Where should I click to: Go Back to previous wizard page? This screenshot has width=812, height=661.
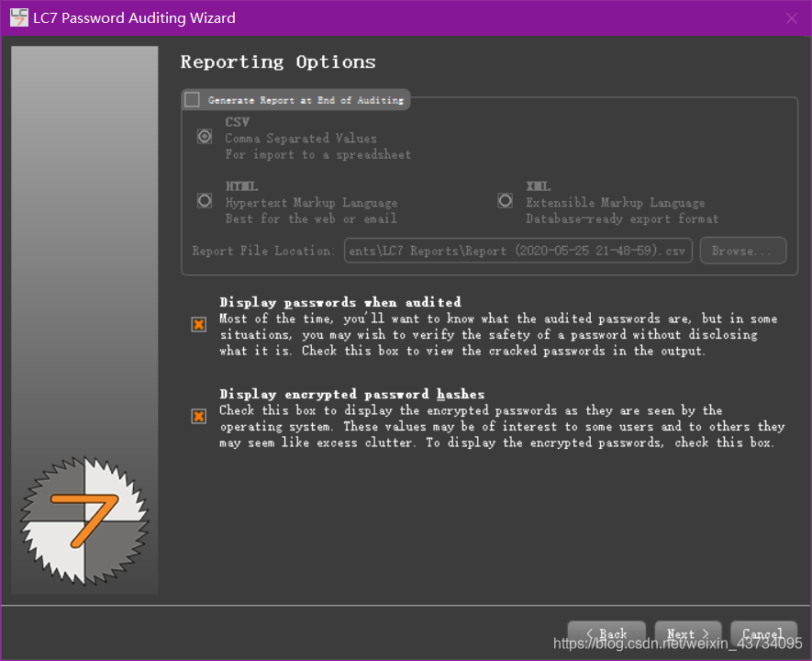coord(606,633)
